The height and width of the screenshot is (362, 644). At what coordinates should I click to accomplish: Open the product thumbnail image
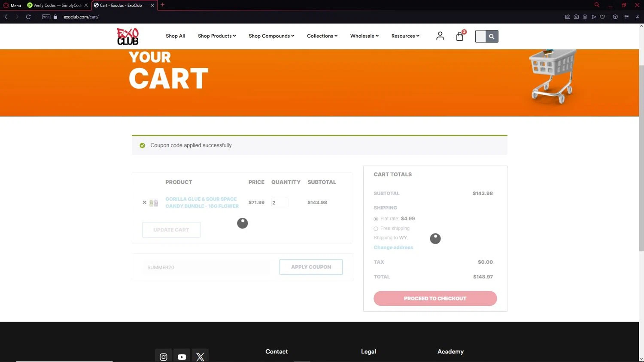tap(154, 203)
